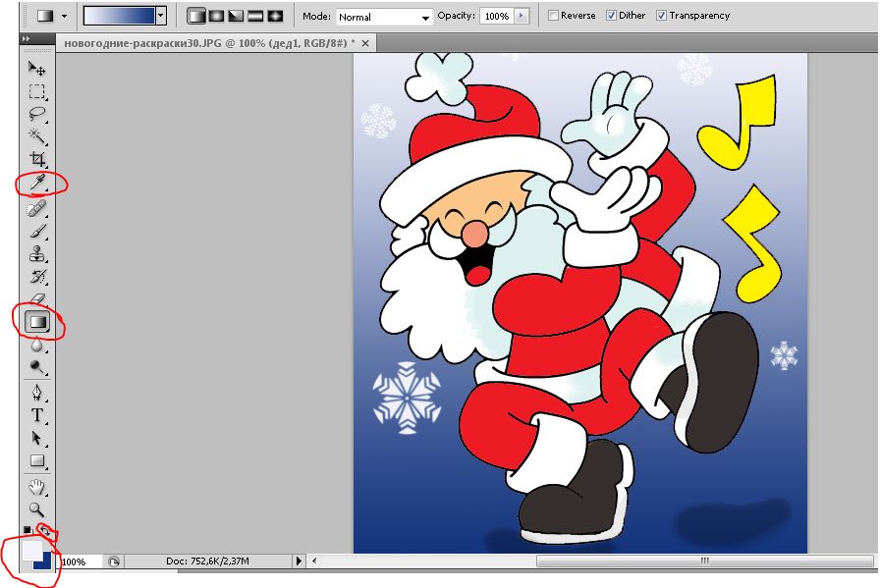Screen dimensions: 880x588
Task: Select the Crop tool
Action: 37,159
